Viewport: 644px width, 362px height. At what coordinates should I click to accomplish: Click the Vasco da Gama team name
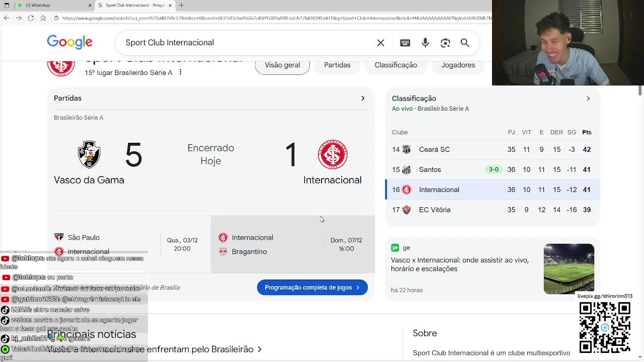click(89, 180)
